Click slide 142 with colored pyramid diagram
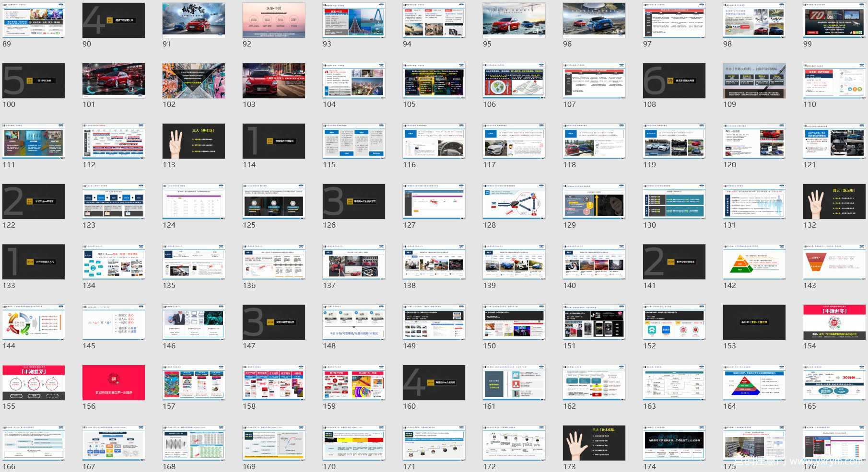The width and height of the screenshot is (868, 472). coord(754,262)
